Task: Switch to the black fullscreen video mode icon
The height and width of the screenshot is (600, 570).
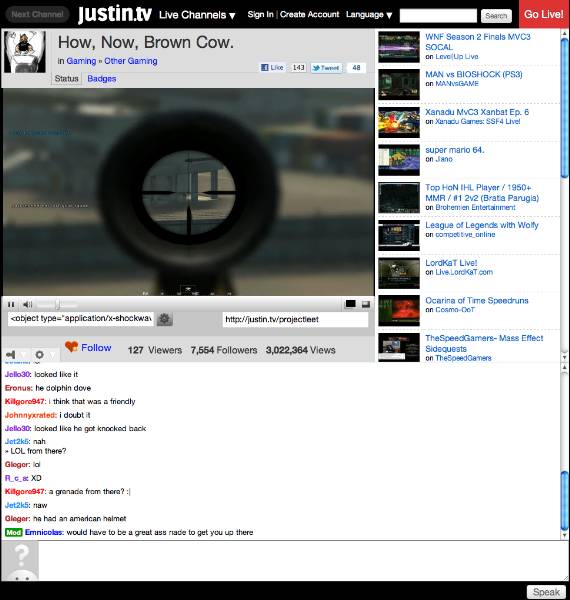Action: pos(350,304)
